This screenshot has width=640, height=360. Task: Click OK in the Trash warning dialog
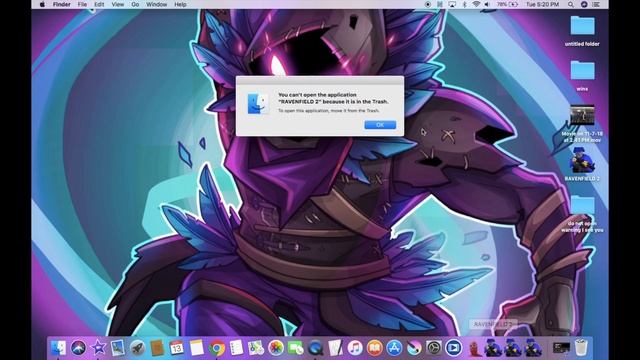pos(380,125)
